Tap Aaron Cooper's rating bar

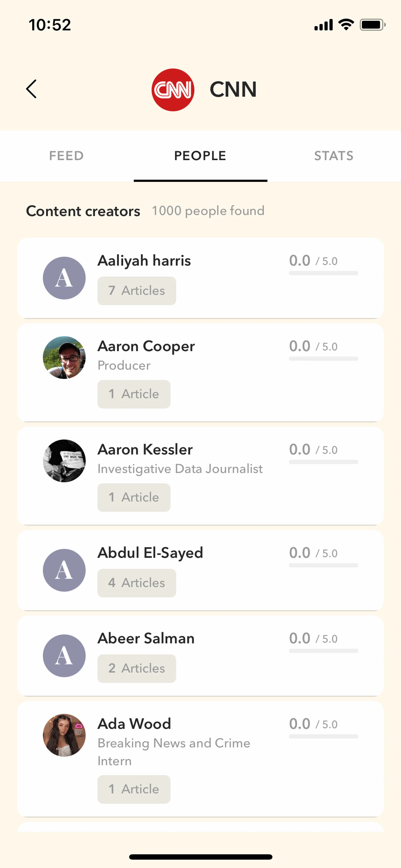pos(323,359)
